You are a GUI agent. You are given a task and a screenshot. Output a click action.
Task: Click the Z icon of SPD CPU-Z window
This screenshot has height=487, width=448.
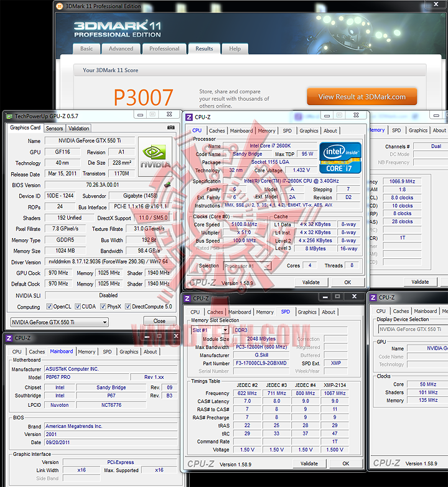(187, 298)
